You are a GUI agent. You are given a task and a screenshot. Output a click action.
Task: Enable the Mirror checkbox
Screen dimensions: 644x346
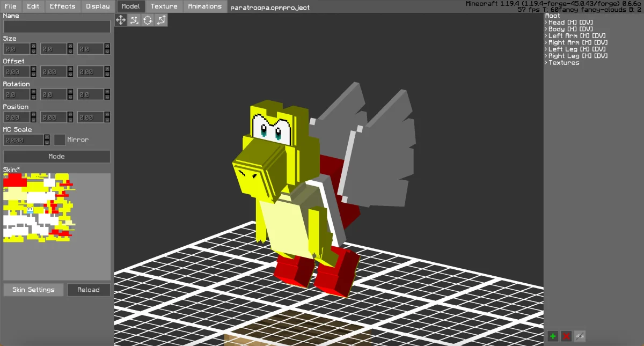[x=60, y=140]
